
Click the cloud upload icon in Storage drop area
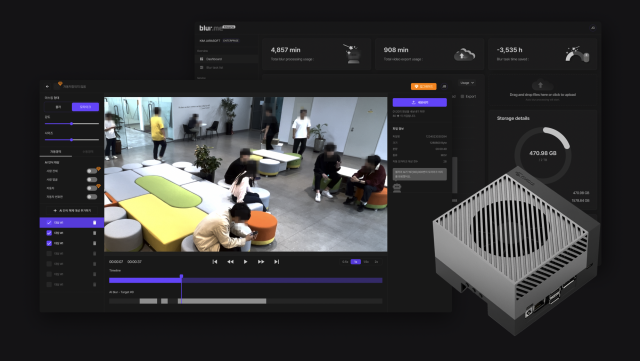pos(542,85)
